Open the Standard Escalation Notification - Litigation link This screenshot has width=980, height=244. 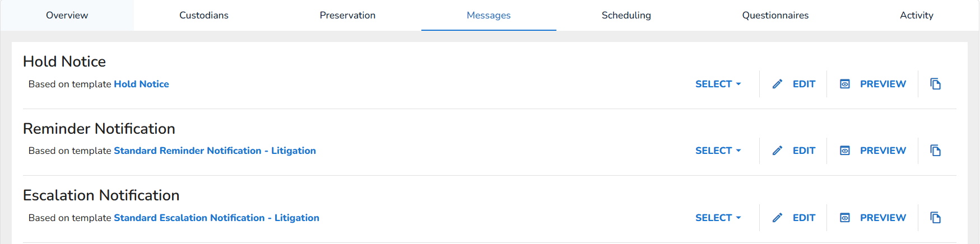click(x=216, y=218)
